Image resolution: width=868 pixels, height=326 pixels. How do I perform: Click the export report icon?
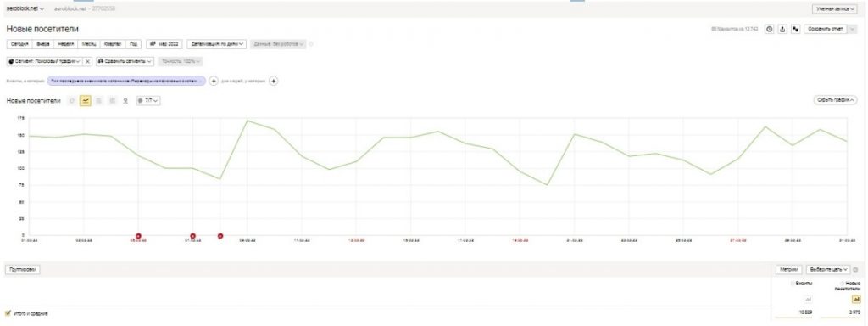[782, 29]
